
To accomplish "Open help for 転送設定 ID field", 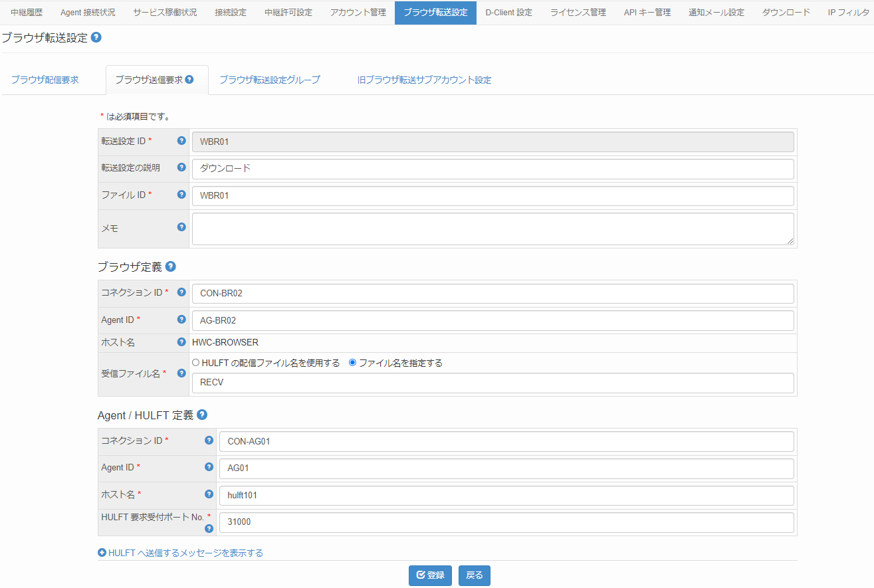I will [x=181, y=141].
